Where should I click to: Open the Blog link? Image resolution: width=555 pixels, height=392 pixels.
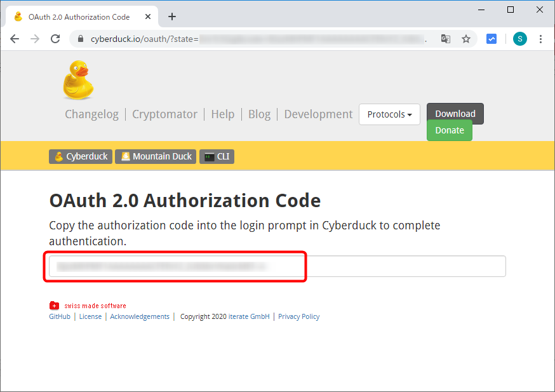click(259, 114)
